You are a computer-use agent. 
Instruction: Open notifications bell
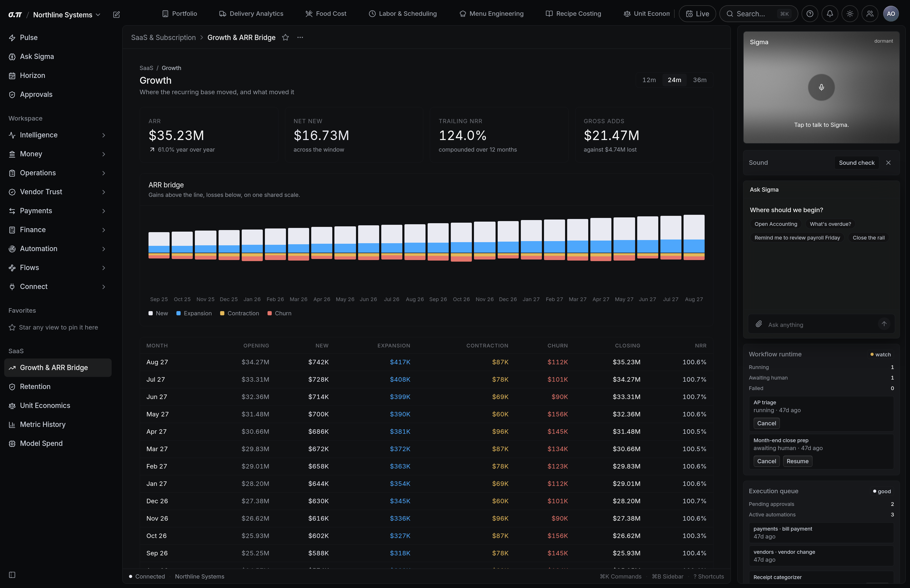(830, 14)
